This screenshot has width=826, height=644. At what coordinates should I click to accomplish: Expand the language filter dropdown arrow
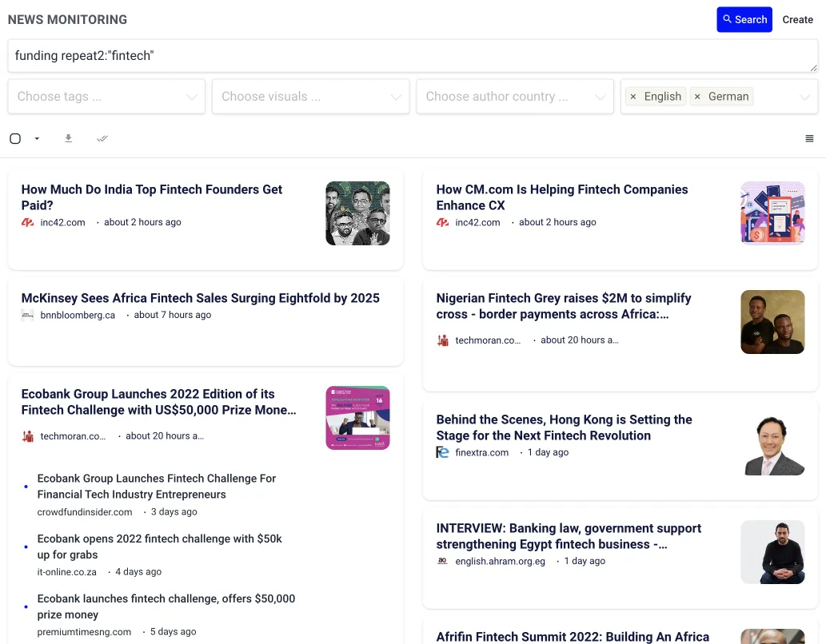(804, 97)
